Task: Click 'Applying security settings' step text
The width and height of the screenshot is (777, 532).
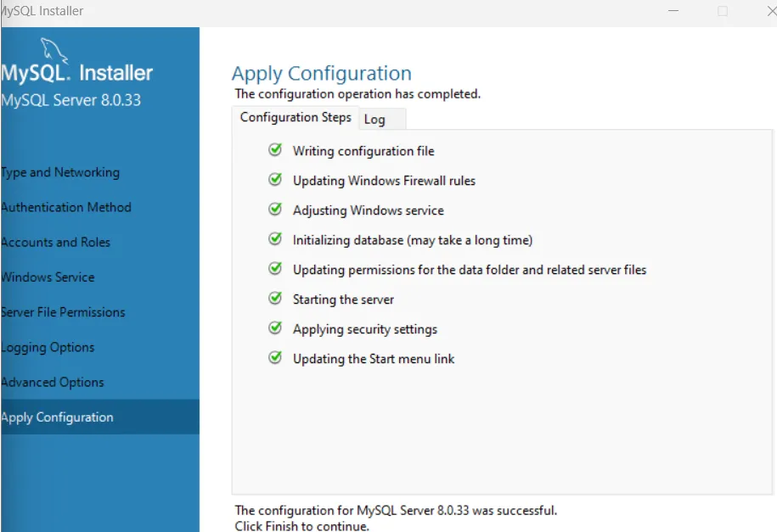Action: (365, 329)
